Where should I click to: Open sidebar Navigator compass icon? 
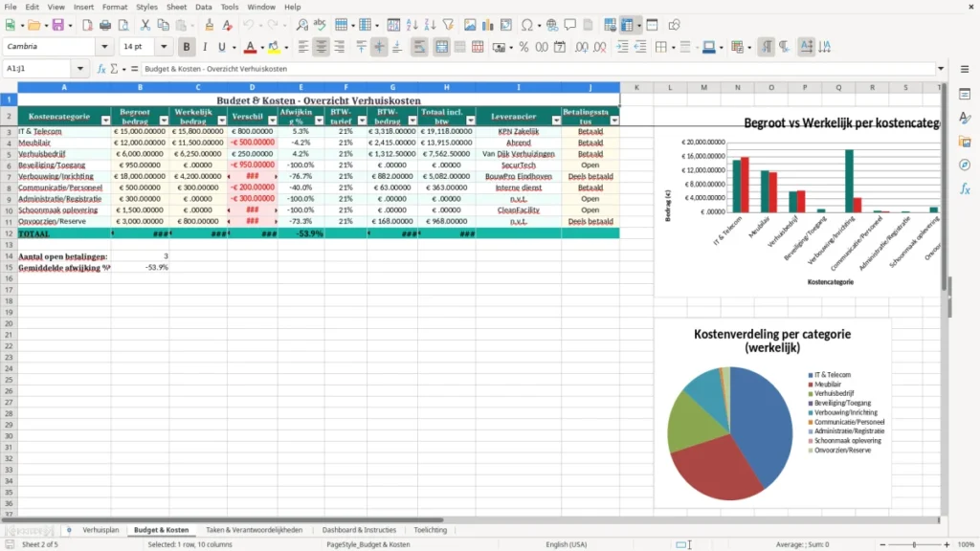(x=965, y=165)
